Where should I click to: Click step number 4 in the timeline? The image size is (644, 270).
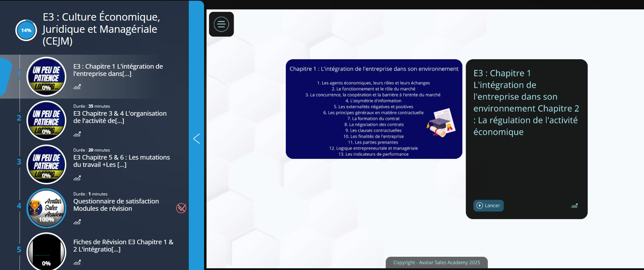(x=19, y=206)
